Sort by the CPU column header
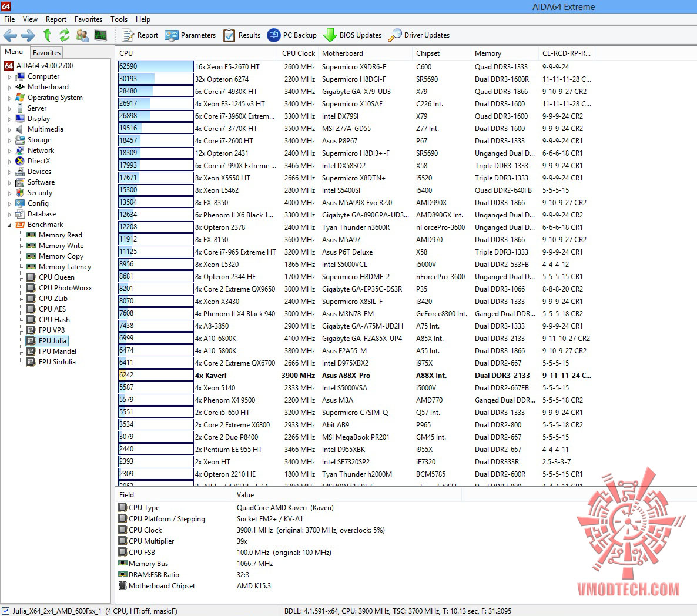This screenshot has width=697, height=616. pos(197,53)
